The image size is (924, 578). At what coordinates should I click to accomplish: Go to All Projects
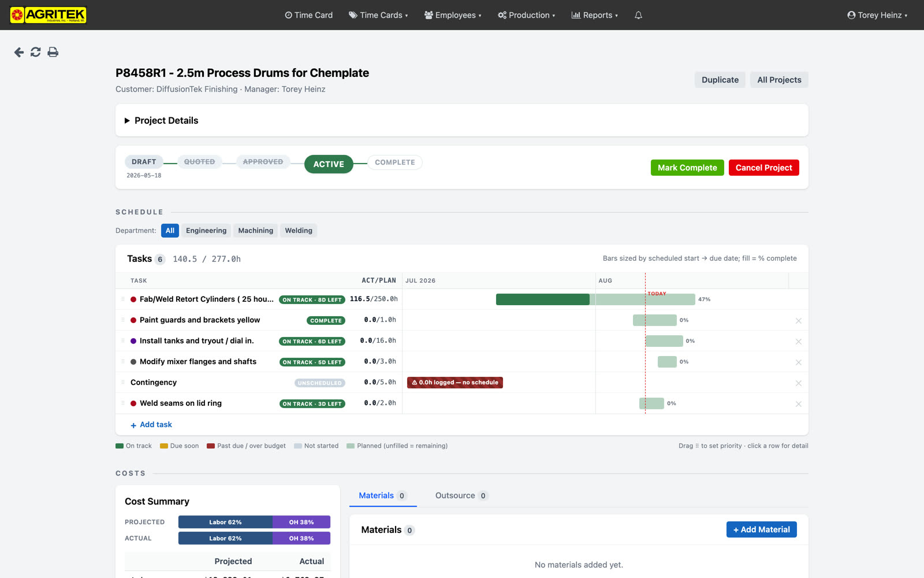(x=779, y=80)
